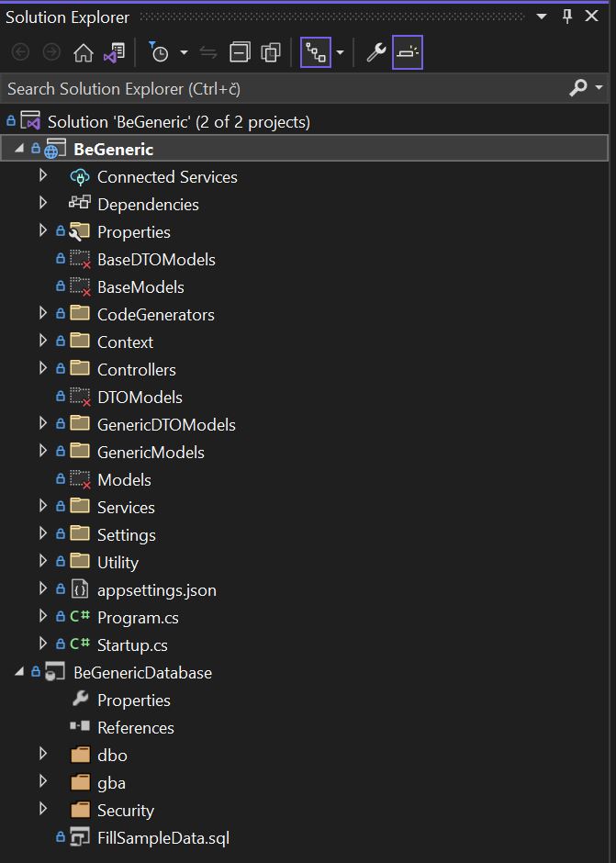Select Solution 'BeGeneric' root node

pos(178,121)
